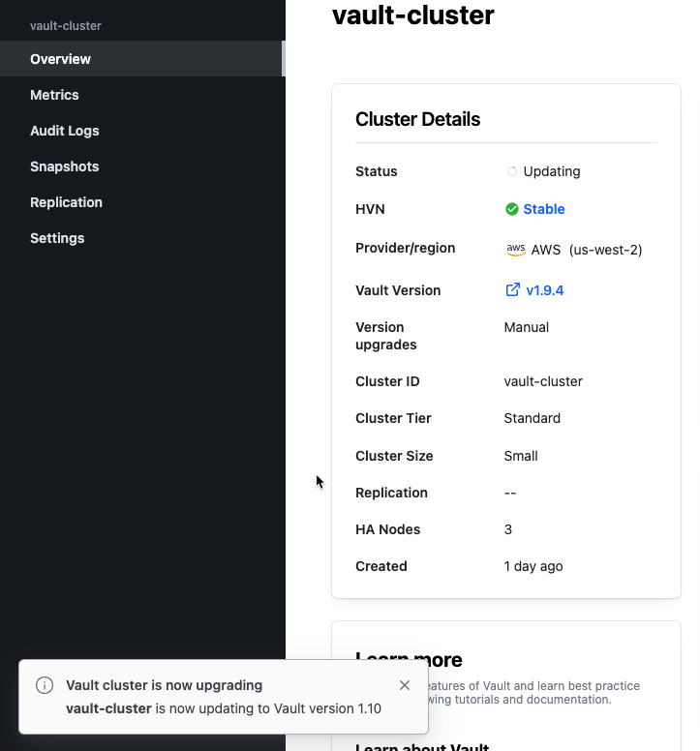This screenshot has height=751, width=700.
Task: Click the green HVN stable check icon
Action: click(x=512, y=209)
